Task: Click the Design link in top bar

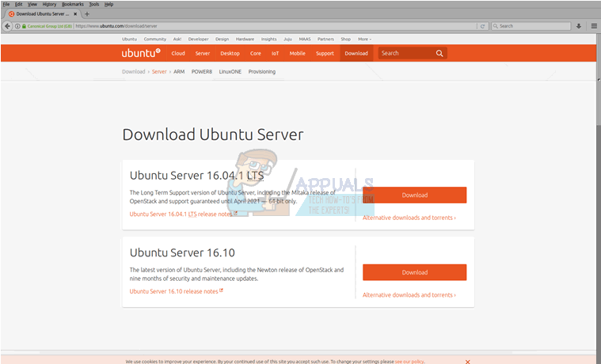Action: click(222, 39)
